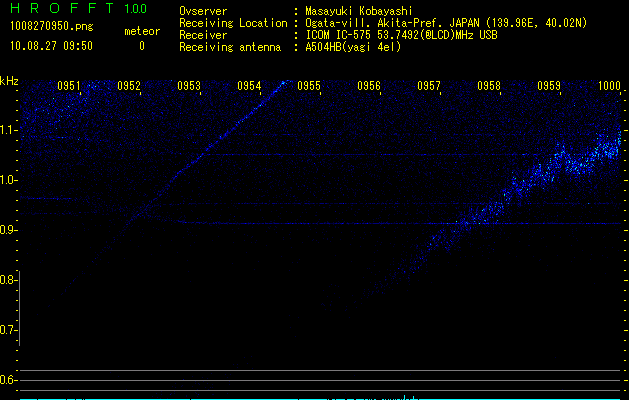Click the 0.8 kHz frequency label
Screen dimensions: 629x400
(8, 280)
